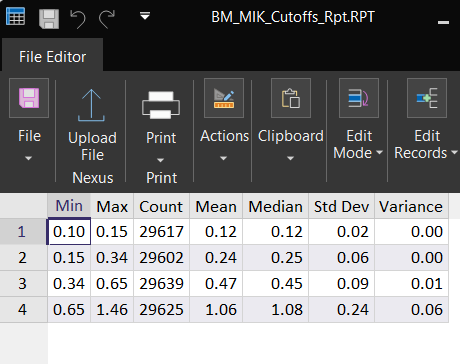Click the Min cell 0.65 in row 4
The height and width of the screenshot is (364, 460).
tap(69, 310)
